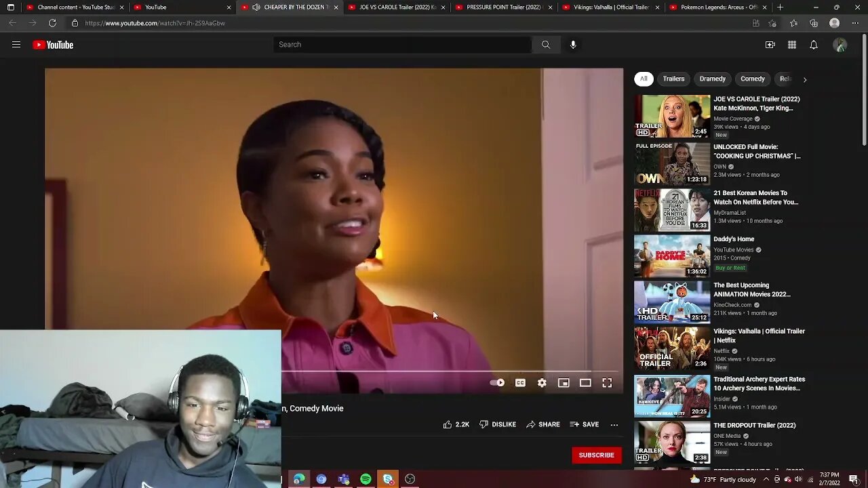Go to YouTube home via the logo
This screenshot has height=488, width=868.
point(53,45)
